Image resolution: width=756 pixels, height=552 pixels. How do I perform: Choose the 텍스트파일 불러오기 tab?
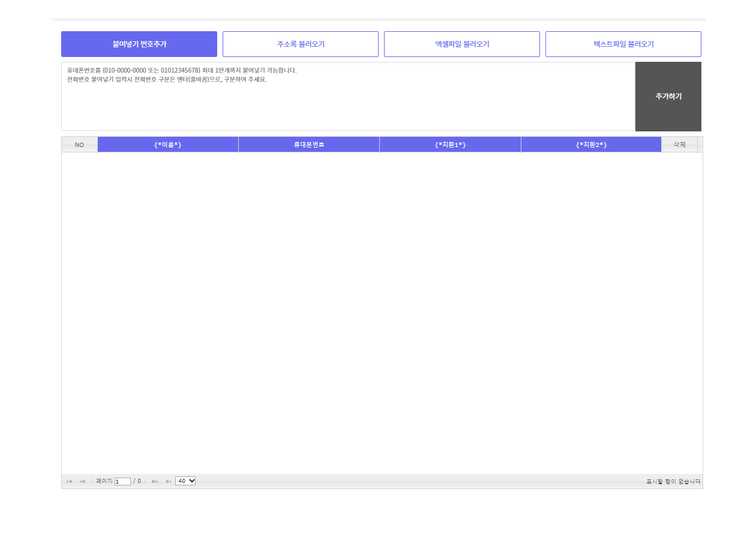623,44
